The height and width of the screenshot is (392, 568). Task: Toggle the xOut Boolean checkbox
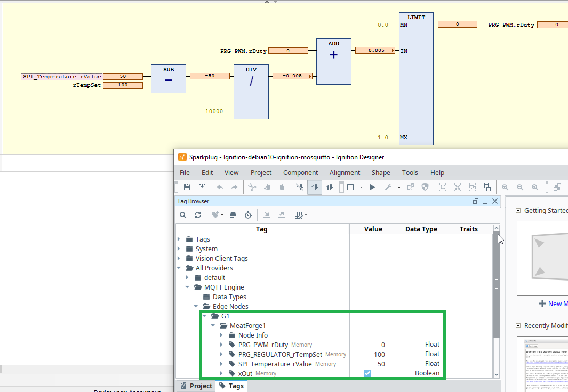coord(367,373)
